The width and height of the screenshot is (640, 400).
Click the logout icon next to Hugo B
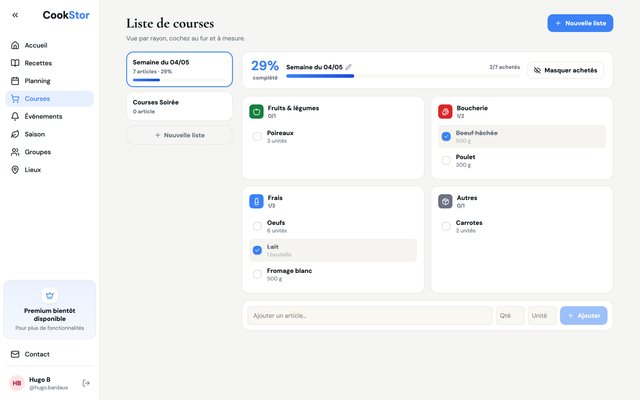pos(86,383)
